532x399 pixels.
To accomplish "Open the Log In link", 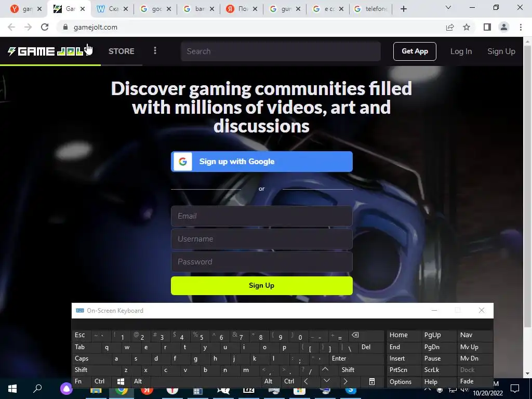I will click(461, 51).
